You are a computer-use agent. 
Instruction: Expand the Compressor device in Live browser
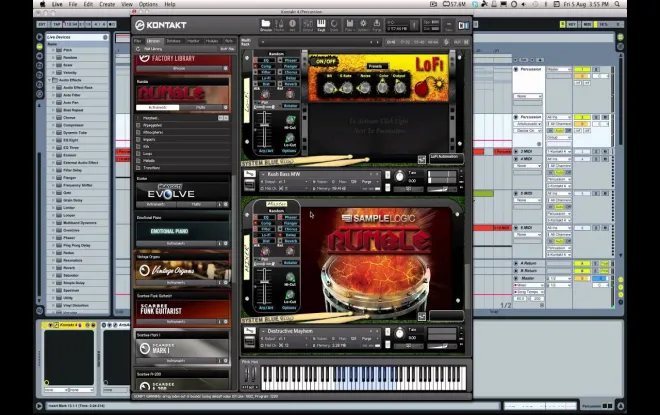[x=53, y=125]
